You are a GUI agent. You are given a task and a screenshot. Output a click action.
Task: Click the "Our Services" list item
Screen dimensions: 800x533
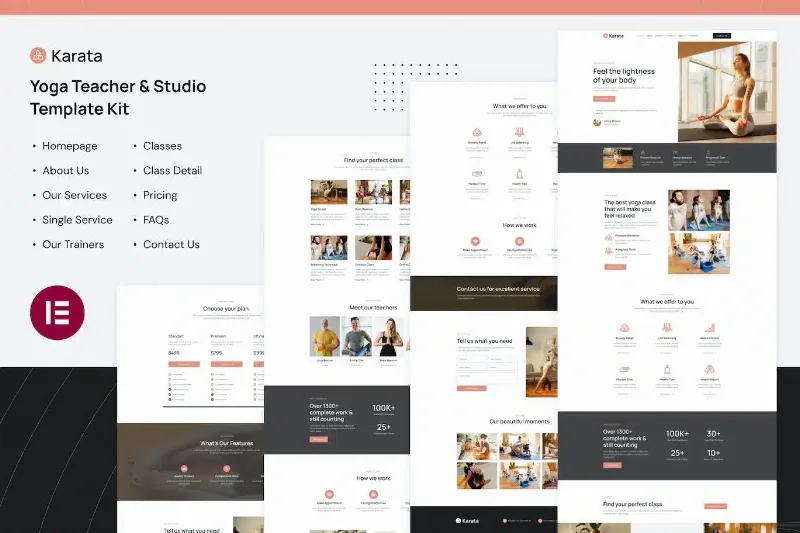click(74, 195)
